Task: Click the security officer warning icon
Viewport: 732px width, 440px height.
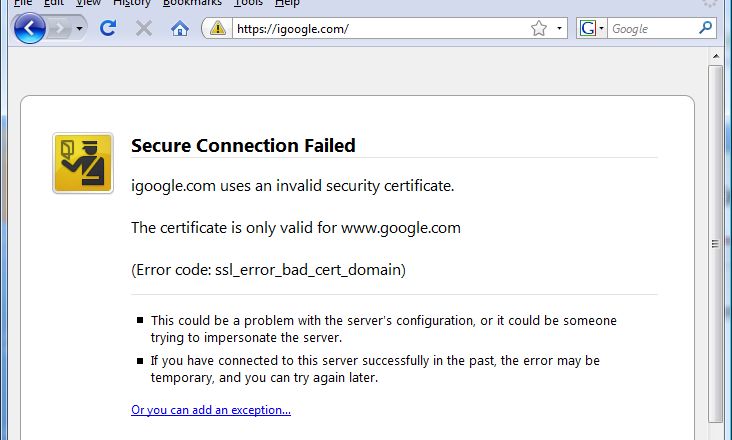Action: pos(83,163)
